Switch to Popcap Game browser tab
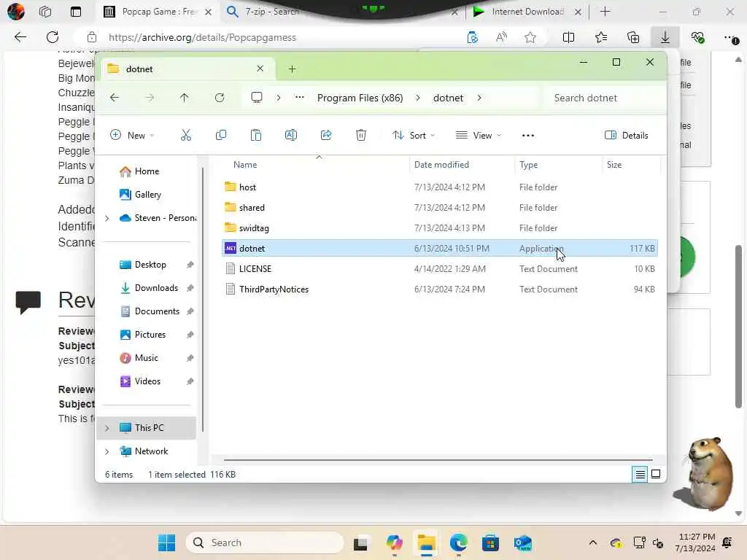Image resolution: width=747 pixels, height=560 pixels. coord(158,12)
